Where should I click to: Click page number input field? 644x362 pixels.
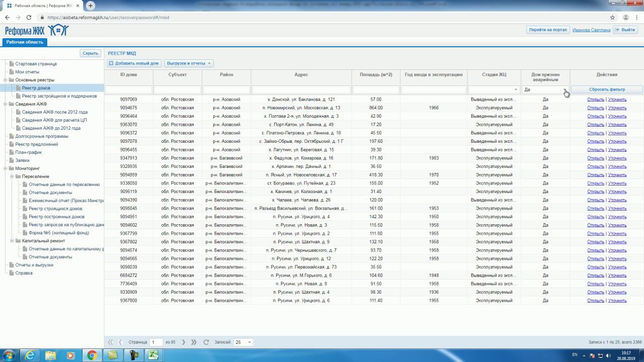coord(156,342)
